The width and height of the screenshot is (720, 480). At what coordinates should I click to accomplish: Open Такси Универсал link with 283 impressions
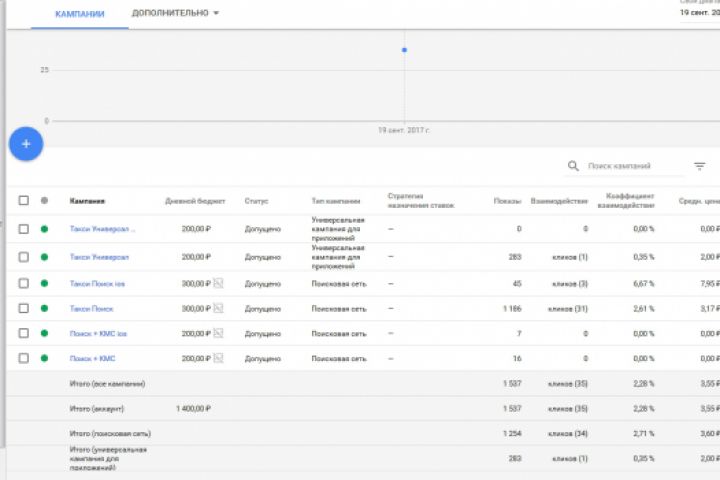99,257
